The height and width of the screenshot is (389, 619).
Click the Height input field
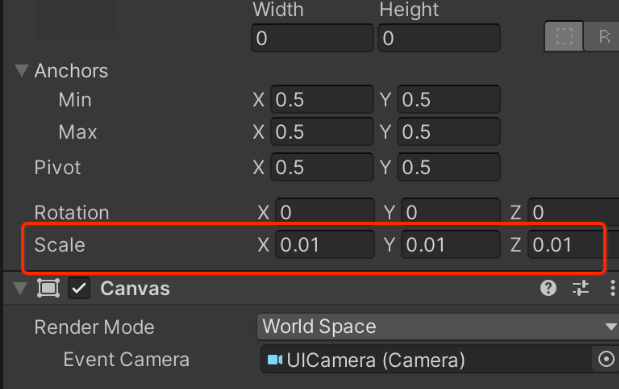(x=439, y=38)
